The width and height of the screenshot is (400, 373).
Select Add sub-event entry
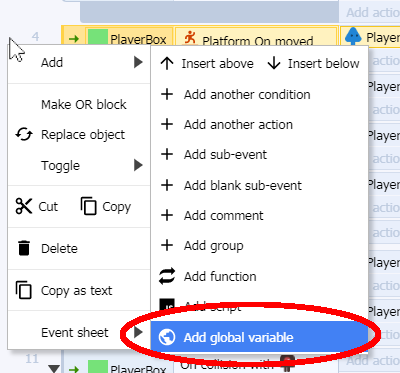pyautogui.click(x=225, y=155)
